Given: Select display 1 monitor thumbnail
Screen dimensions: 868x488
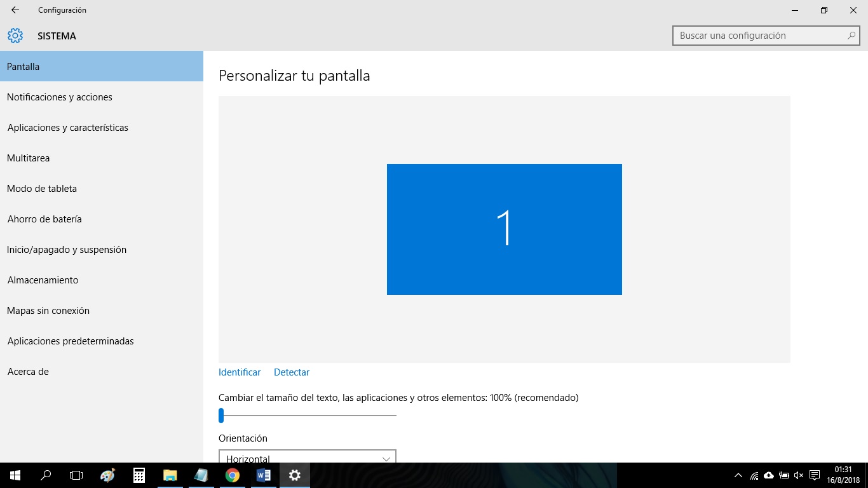Looking at the screenshot, I should tap(505, 229).
